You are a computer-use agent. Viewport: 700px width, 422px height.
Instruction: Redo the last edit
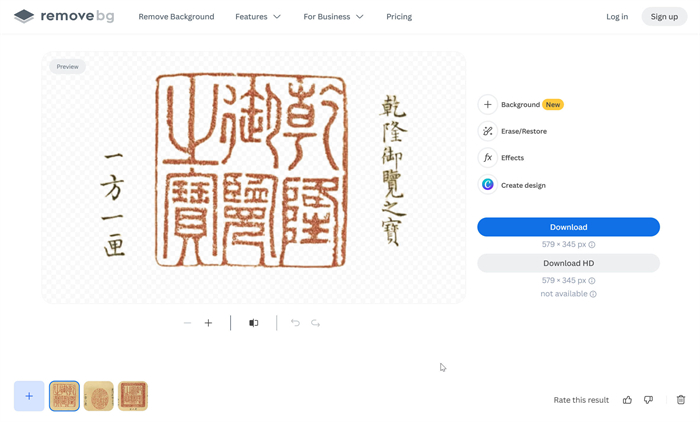(316, 323)
